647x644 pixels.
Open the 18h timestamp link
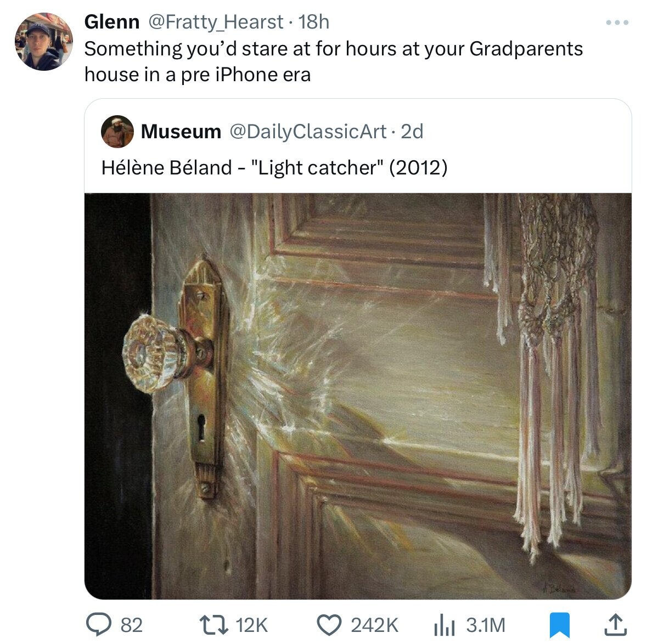313,22
